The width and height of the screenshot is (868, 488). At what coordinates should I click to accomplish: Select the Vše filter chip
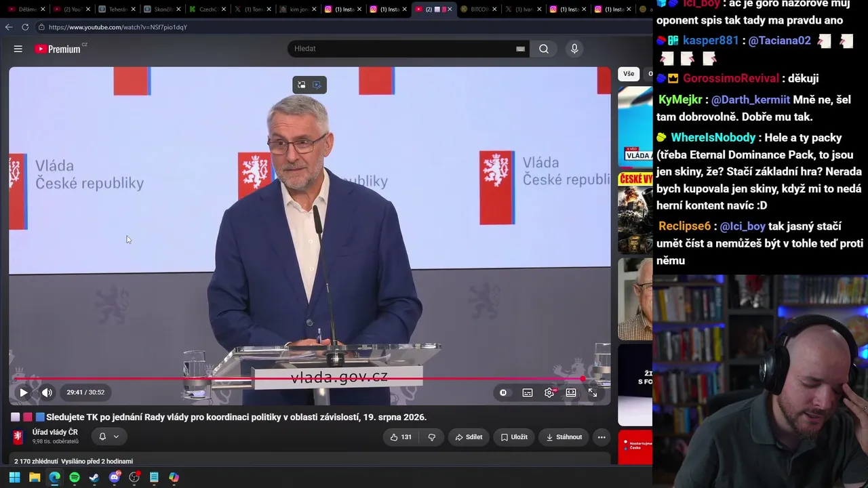(x=629, y=74)
